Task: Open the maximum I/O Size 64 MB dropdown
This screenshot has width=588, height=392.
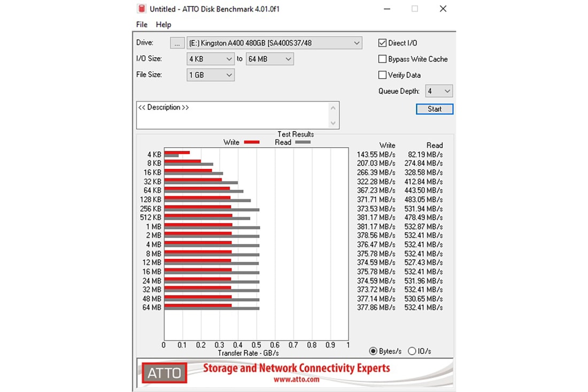Action: (x=269, y=59)
